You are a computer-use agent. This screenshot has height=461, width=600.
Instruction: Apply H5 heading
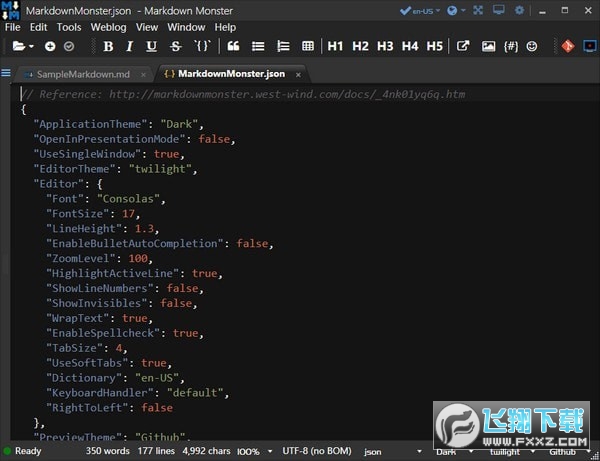click(435, 46)
